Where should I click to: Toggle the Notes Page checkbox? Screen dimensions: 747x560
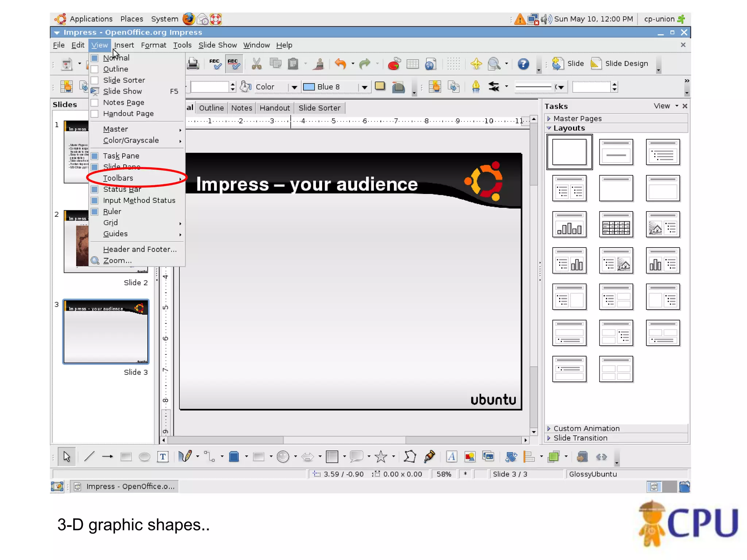pos(94,102)
